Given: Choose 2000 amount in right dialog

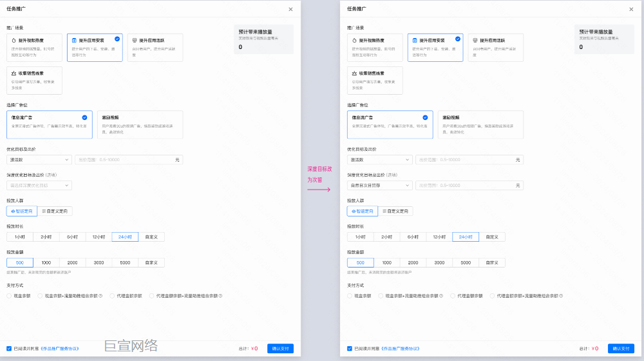Looking at the screenshot, I should click(413, 262).
